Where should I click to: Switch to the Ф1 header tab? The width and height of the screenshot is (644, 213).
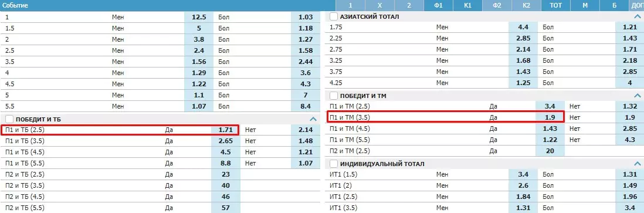click(x=438, y=5)
